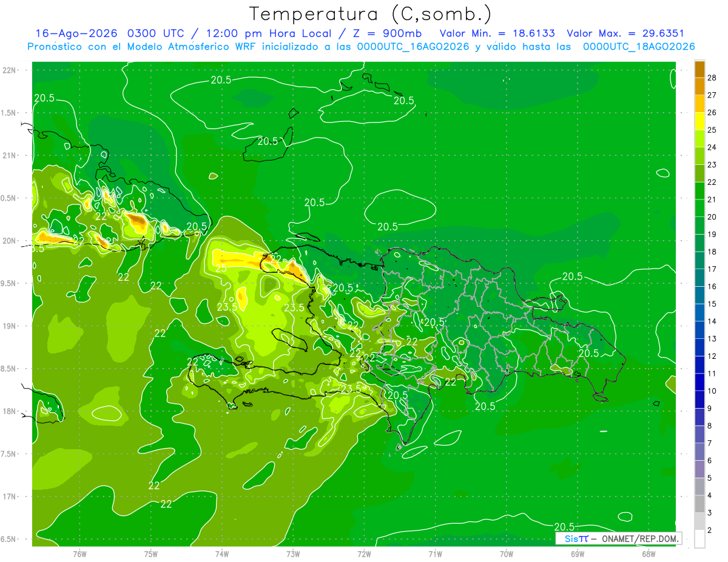The image size is (728, 562).
Task: Click the yellow swatch between legend values 25 and 26
Action: tap(699, 121)
